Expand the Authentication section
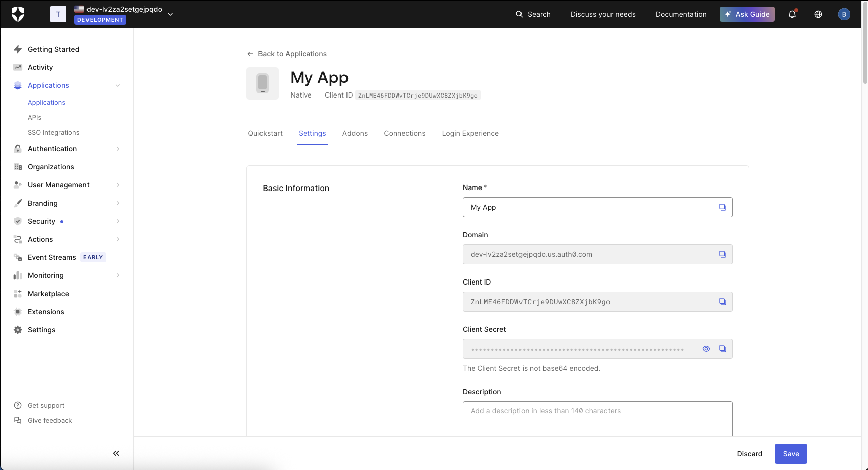The image size is (868, 470). tap(118, 149)
